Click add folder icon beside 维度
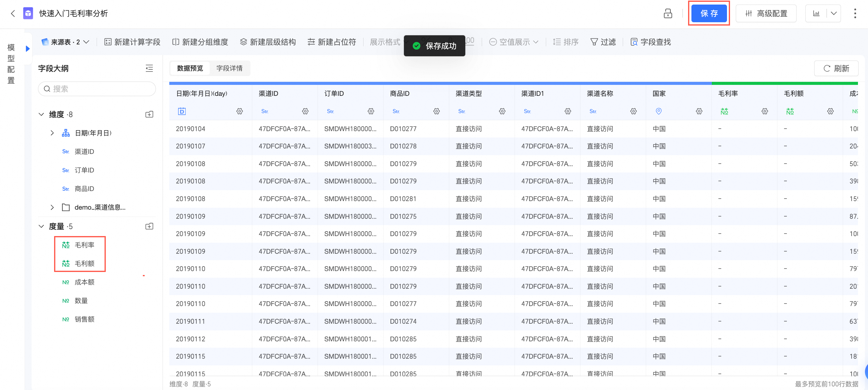 149,114
